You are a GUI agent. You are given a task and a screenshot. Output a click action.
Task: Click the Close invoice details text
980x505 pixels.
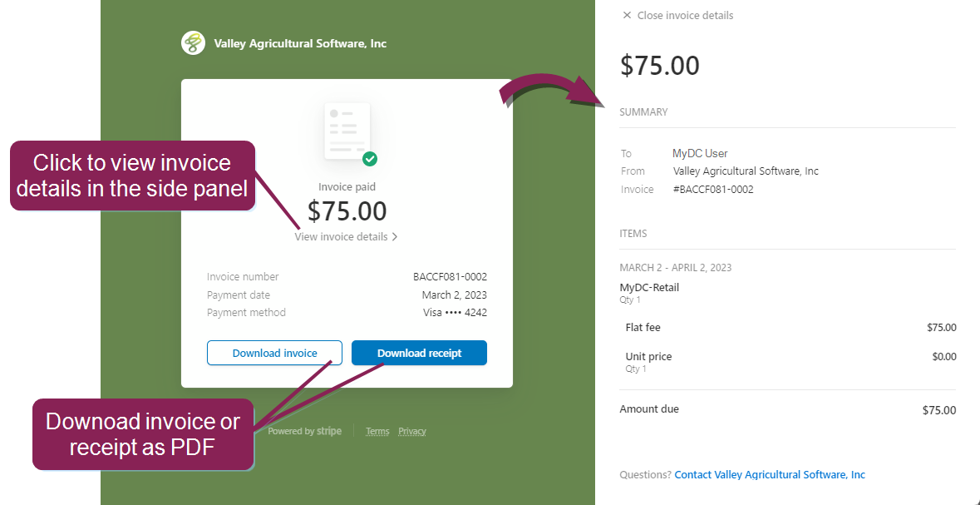coord(685,15)
